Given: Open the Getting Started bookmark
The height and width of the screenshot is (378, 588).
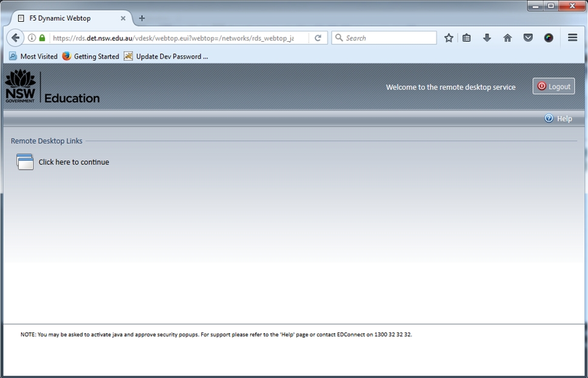Looking at the screenshot, I should pos(91,56).
